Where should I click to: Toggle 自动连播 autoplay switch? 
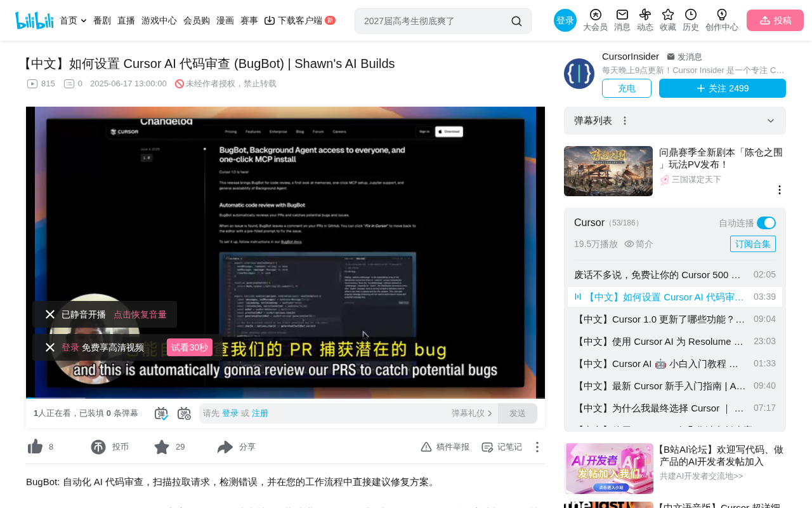(766, 223)
